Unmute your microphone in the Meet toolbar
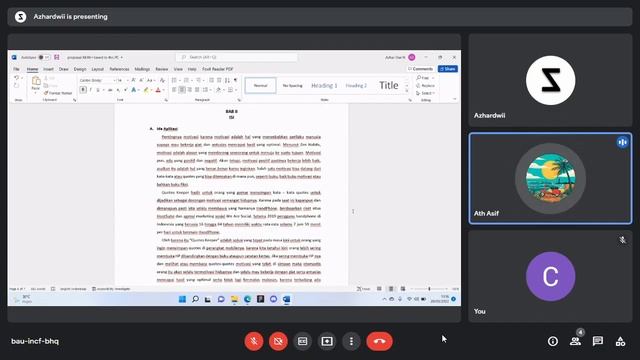 coord(253,341)
